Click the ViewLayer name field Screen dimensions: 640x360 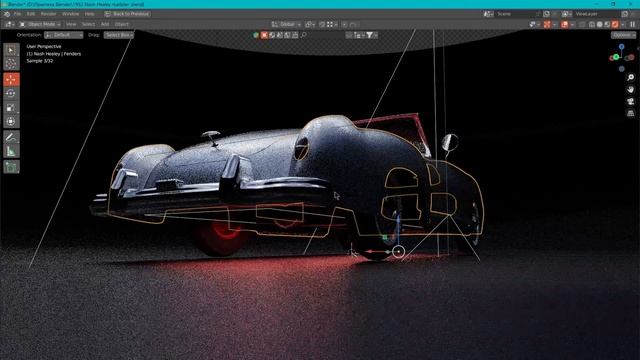pyautogui.click(x=596, y=14)
